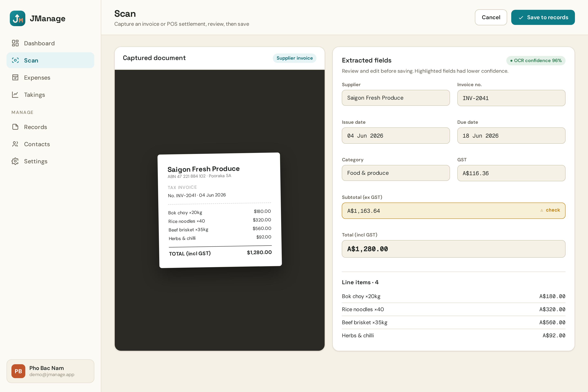Image resolution: width=588 pixels, height=392 pixels.
Task: Click the Expenses ledger icon
Action: point(15,78)
